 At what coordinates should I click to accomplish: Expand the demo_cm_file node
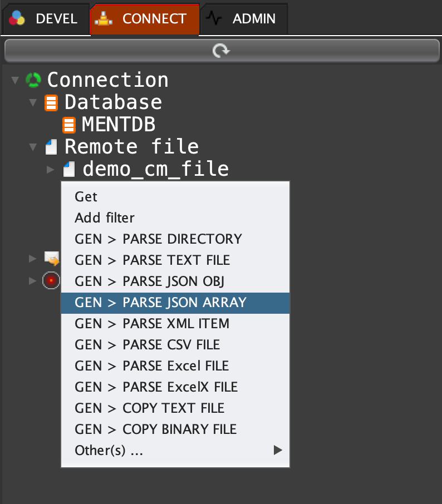(51, 169)
